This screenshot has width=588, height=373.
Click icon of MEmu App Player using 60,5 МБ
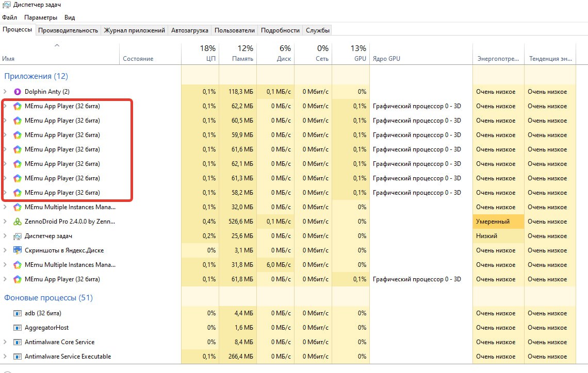point(17,121)
